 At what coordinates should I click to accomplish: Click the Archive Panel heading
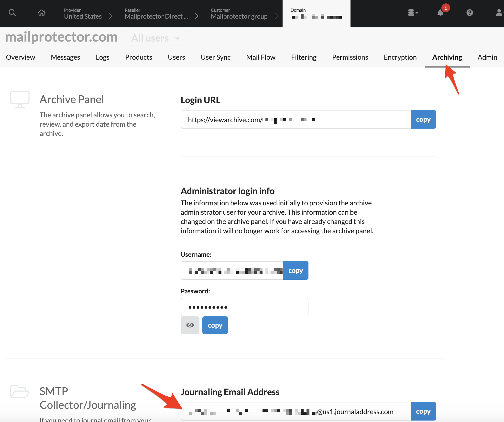72,100
